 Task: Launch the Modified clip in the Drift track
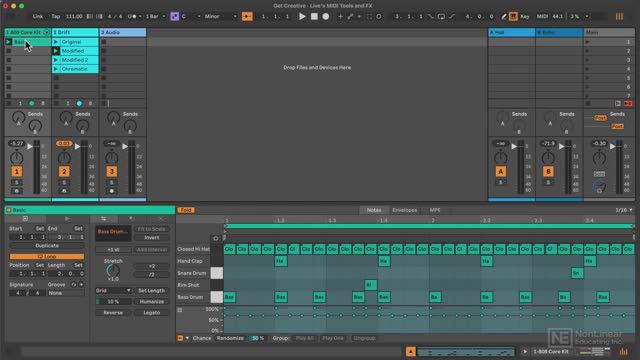click(56, 51)
